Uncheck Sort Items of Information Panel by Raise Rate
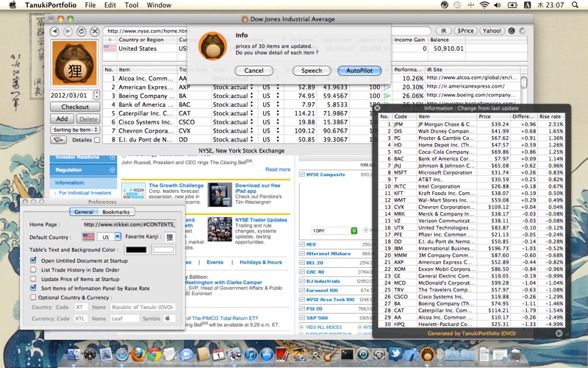Viewport: 588px width, 368px height. (x=33, y=288)
